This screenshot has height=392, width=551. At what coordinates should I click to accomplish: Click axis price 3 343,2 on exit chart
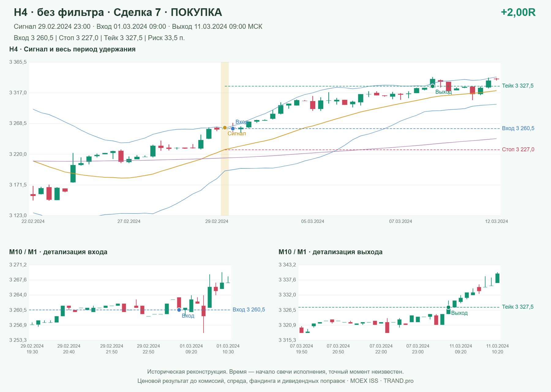coord(287,265)
